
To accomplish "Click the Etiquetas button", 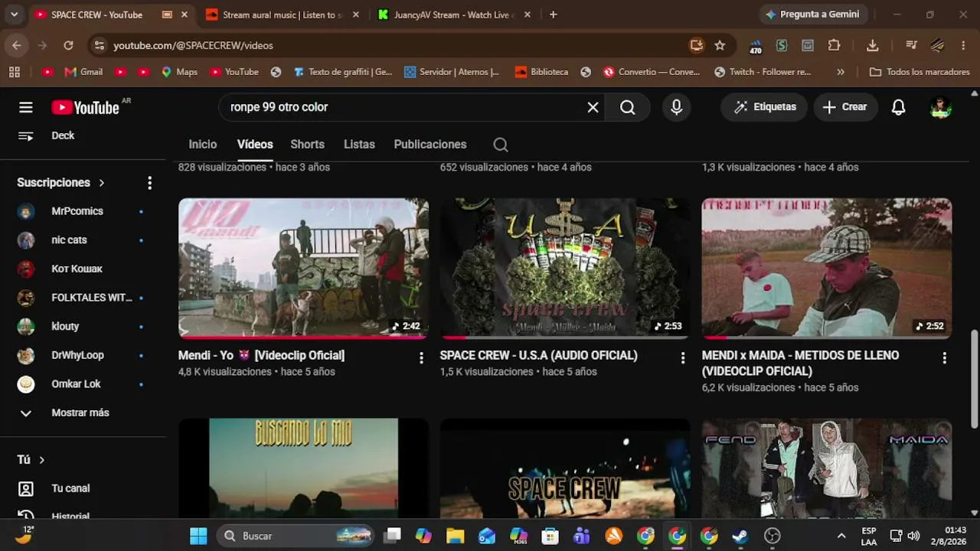I will coord(765,107).
